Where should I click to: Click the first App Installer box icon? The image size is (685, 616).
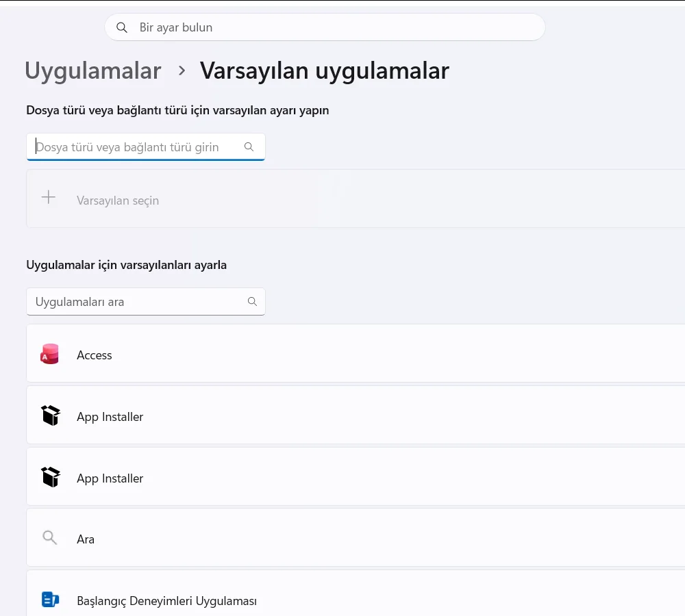click(x=51, y=415)
